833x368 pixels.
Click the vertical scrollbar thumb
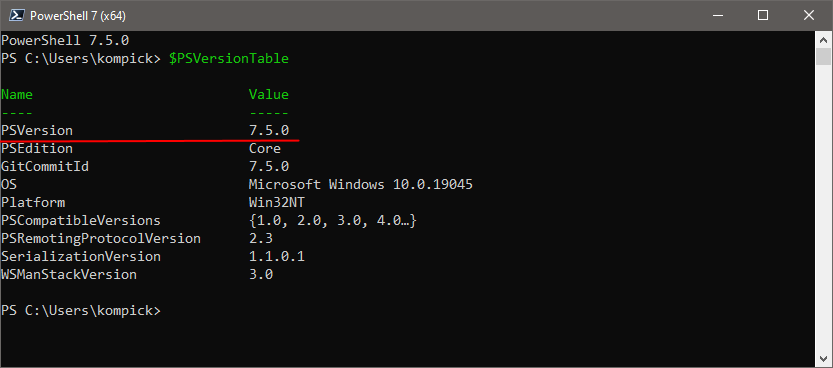pyautogui.click(x=823, y=56)
